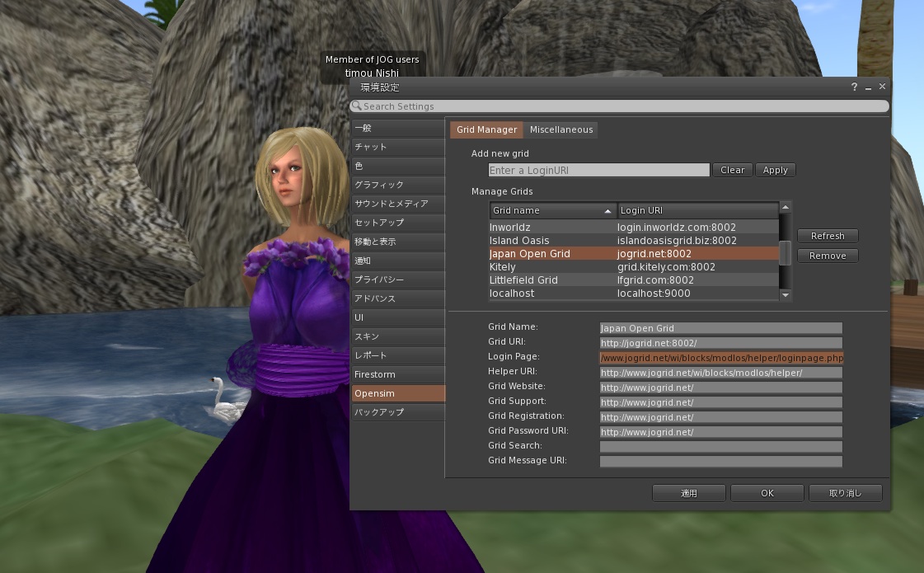Open the アドバンス preferences category
Viewport: 924px width, 573px height.
pyautogui.click(x=398, y=298)
